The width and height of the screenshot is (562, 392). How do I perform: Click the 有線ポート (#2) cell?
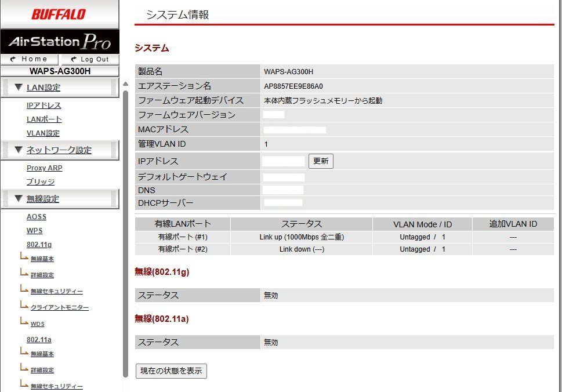(183, 249)
